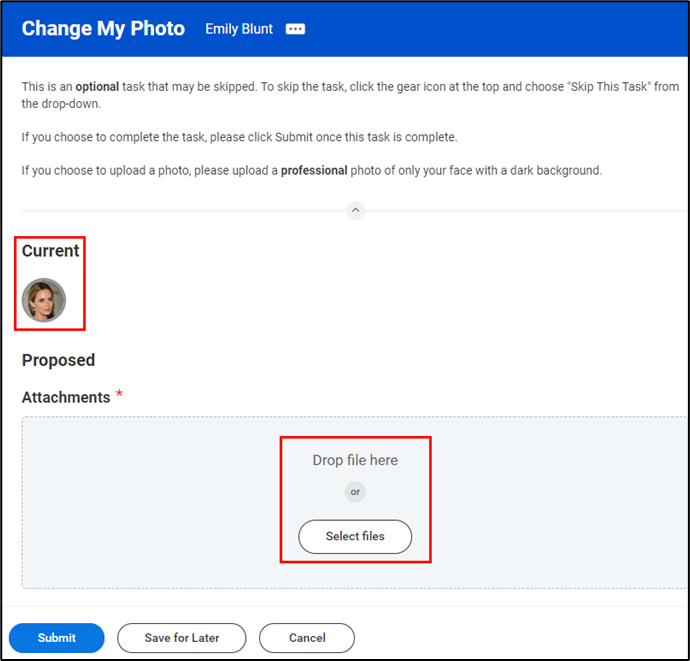Click the Change My Photo page title
Viewport: 690px width, 661px height.
pyautogui.click(x=103, y=29)
